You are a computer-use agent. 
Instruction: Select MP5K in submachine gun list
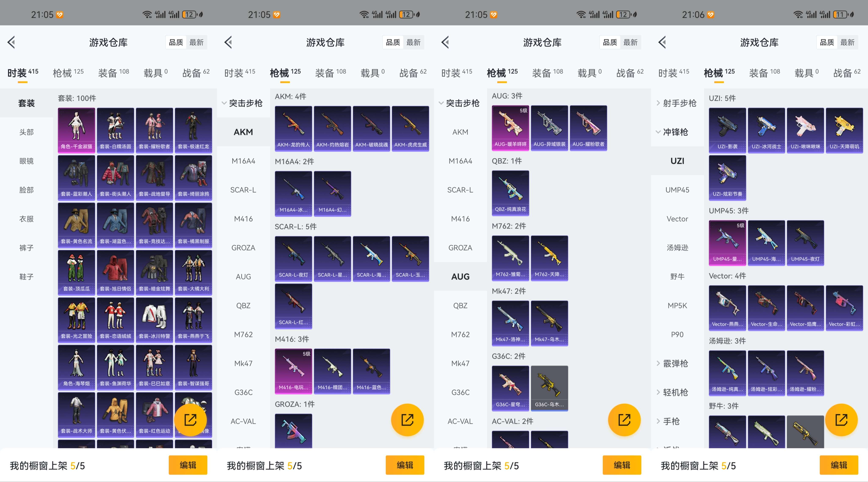tap(677, 306)
